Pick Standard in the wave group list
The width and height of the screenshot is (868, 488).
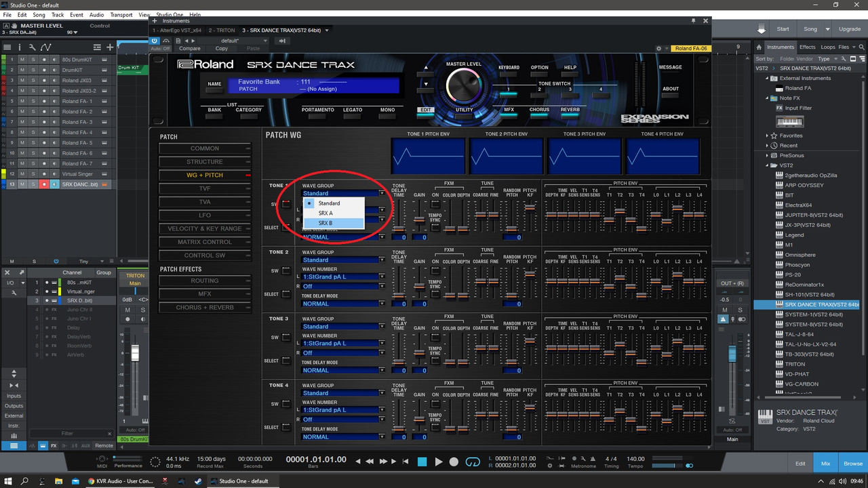point(334,203)
